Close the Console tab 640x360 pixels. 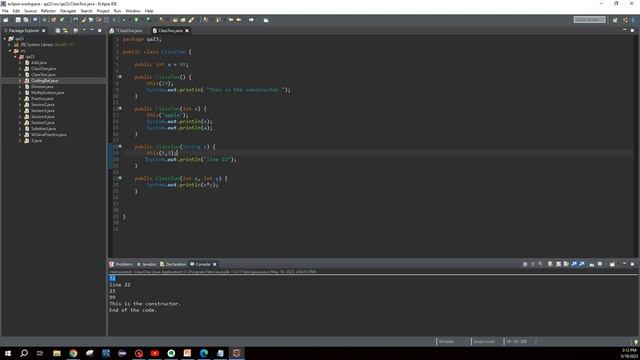pyautogui.click(x=215, y=264)
